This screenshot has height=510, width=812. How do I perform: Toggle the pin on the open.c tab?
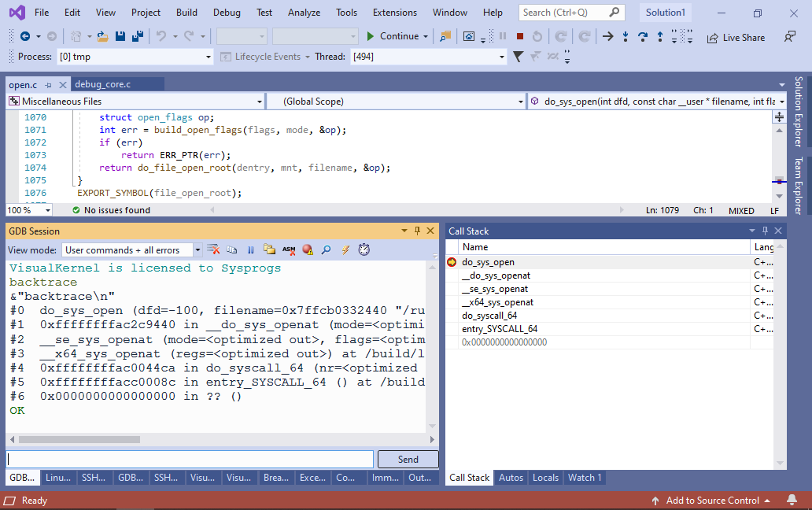[48, 85]
